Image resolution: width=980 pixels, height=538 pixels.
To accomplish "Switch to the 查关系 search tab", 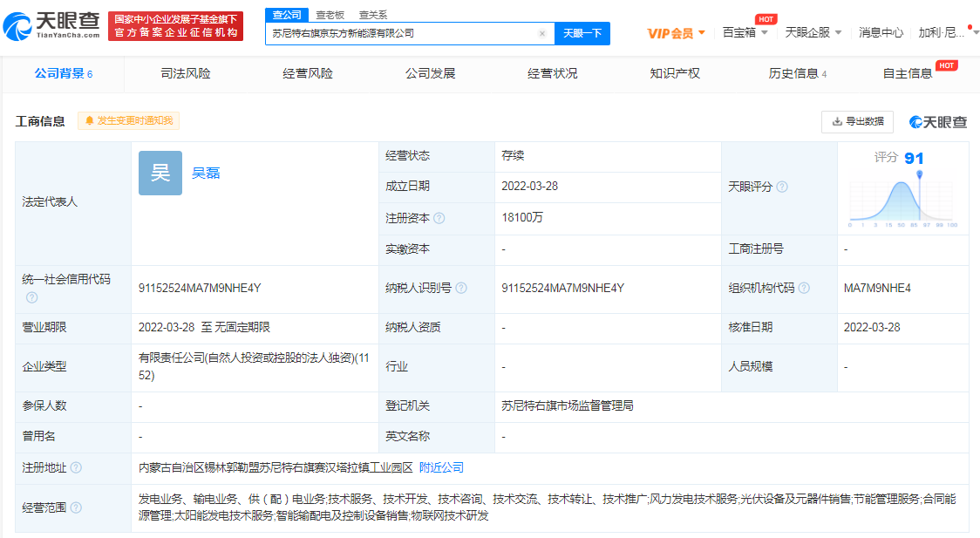I will pyautogui.click(x=373, y=15).
